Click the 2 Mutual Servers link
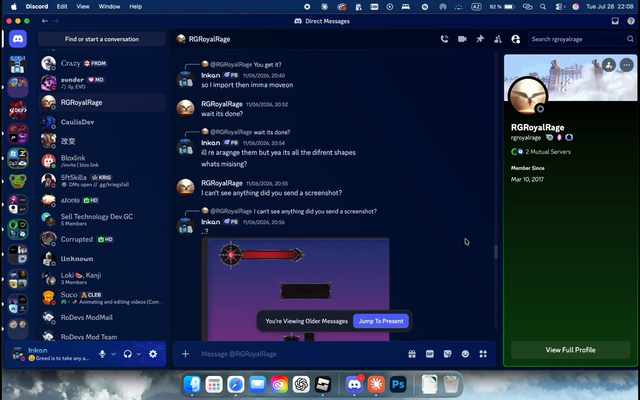The height and width of the screenshot is (400, 640). click(548, 152)
